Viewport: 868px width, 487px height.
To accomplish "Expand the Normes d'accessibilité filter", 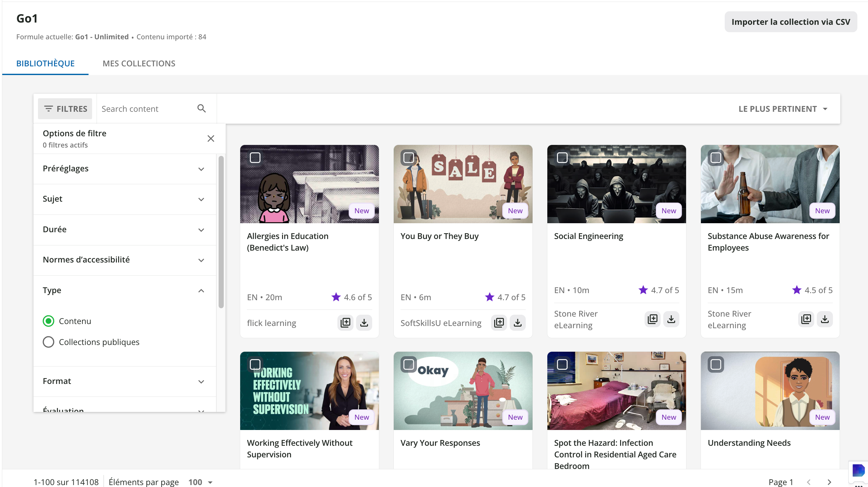I will (125, 260).
